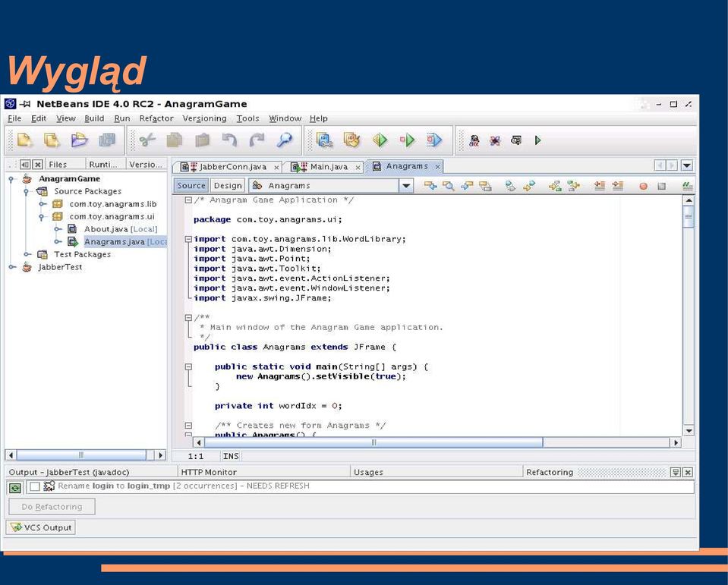Screen dimensions: 728x585
Task: Open the File menu
Action: [x=14, y=118]
